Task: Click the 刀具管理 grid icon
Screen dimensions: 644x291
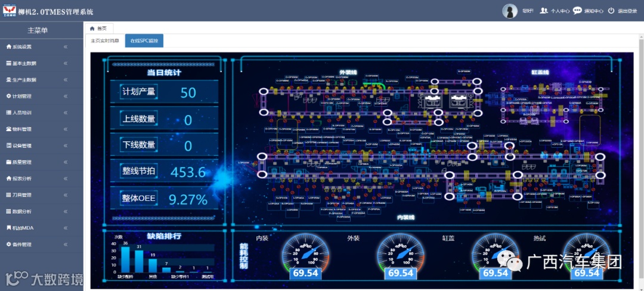Action: 8,194
